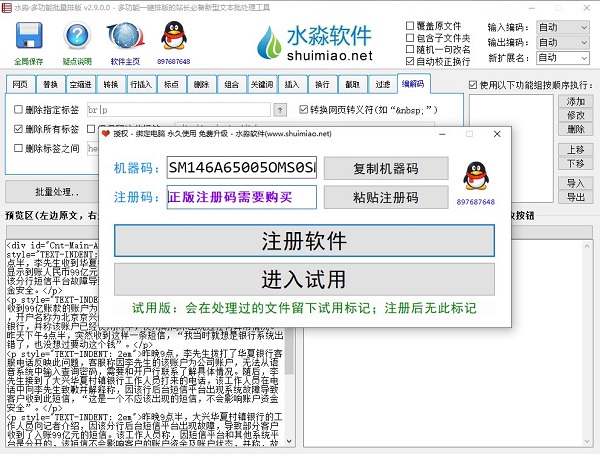Minimize the registration dialog

click(x=442, y=134)
